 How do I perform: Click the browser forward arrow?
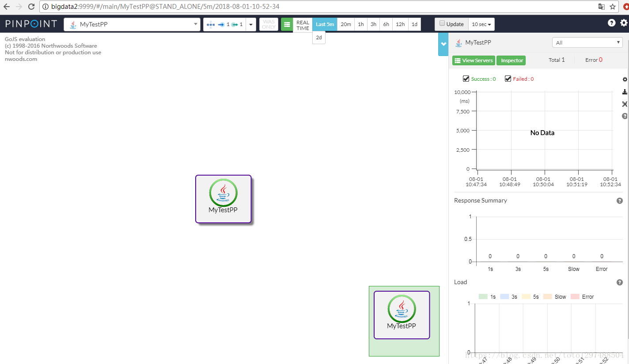pos(19,7)
